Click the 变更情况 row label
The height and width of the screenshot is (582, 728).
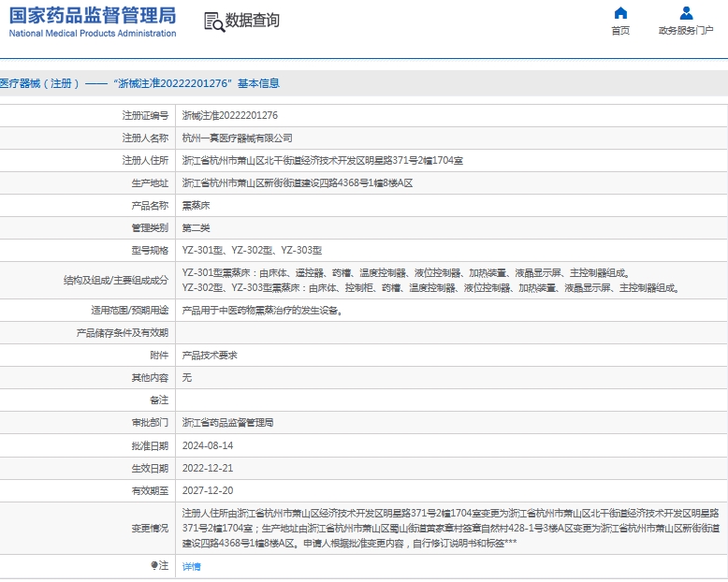pos(150,528)
